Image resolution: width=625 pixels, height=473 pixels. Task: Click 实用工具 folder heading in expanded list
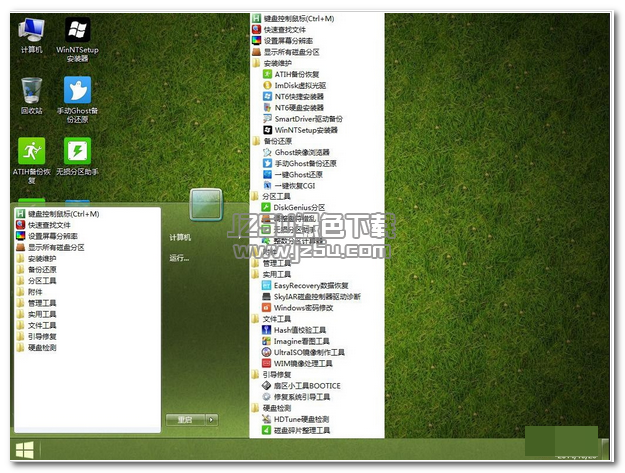click(x=271, y=275)
